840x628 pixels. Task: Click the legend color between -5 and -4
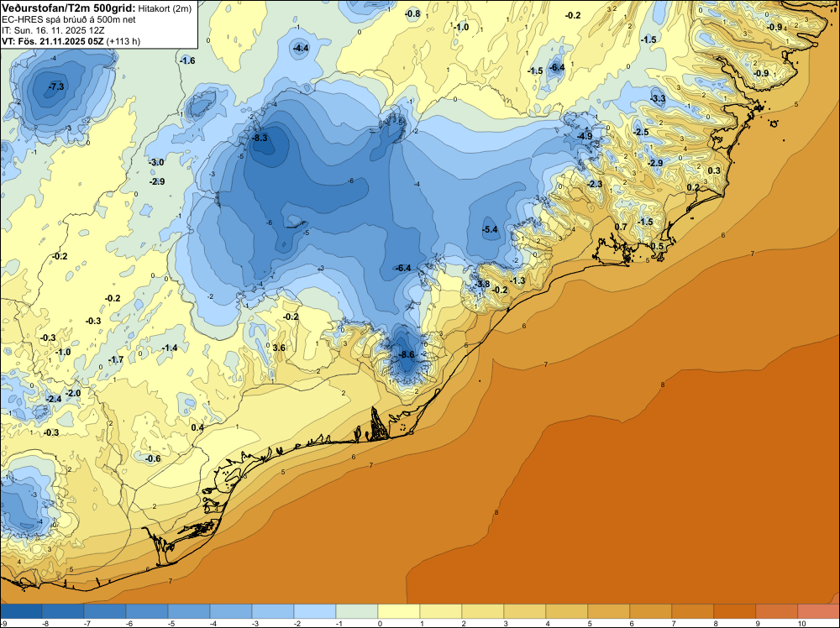[x=188, y=611]
